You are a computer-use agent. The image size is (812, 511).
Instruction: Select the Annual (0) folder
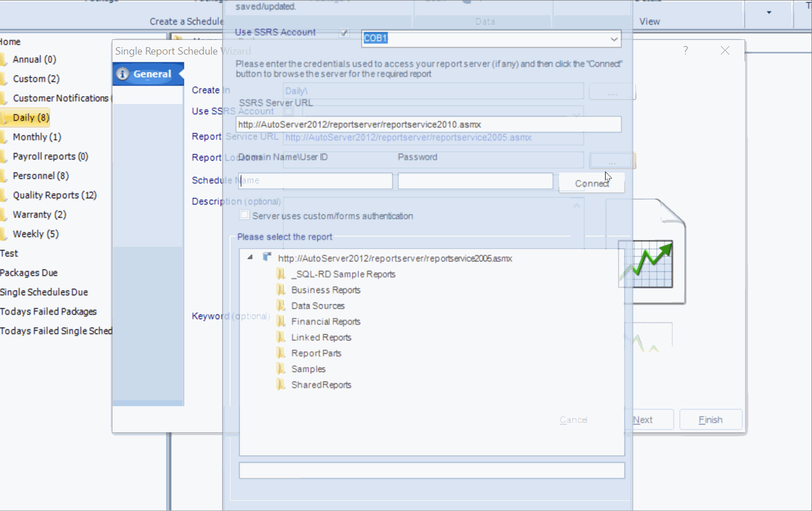pos(34,60)
